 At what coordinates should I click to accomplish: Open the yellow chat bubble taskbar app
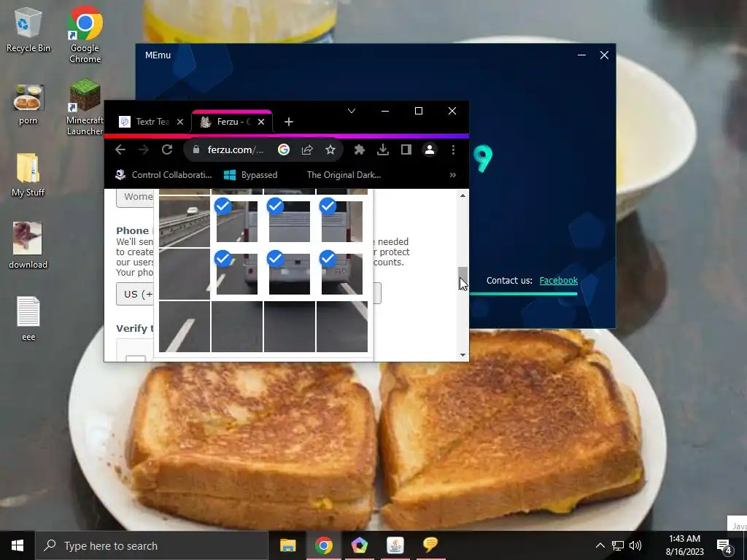click(430, 545)
